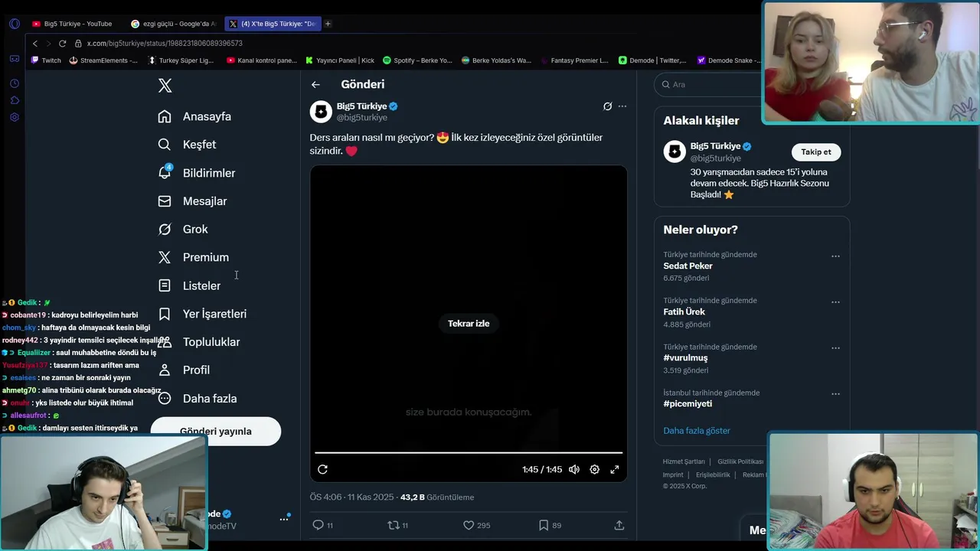
Task: Click Daha fazla göster link
Action: (697, 431)
